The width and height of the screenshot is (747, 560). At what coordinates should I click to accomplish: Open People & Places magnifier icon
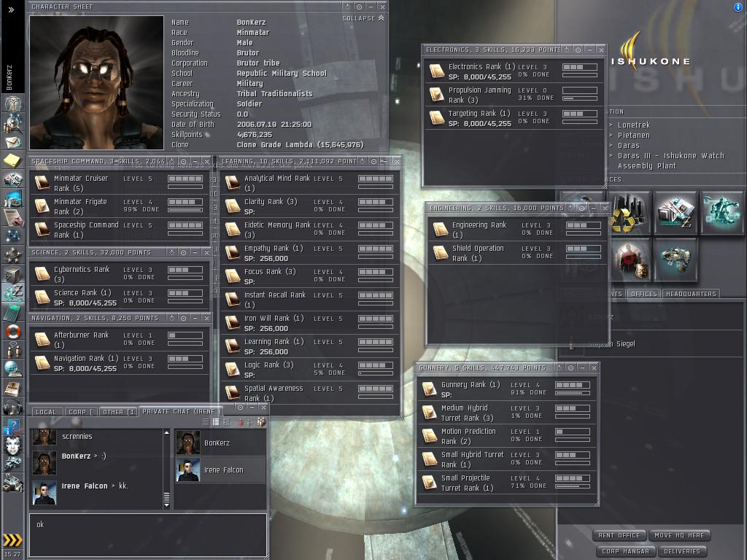point(13,124)
